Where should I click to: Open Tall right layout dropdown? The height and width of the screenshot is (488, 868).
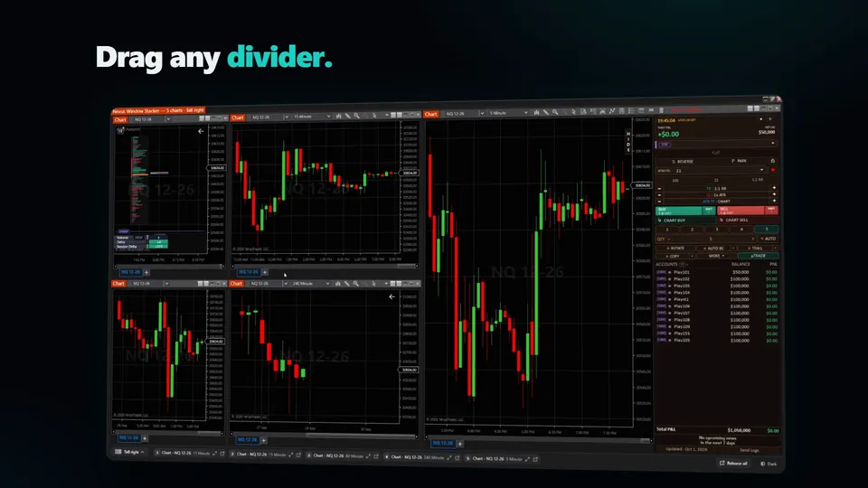130,452
